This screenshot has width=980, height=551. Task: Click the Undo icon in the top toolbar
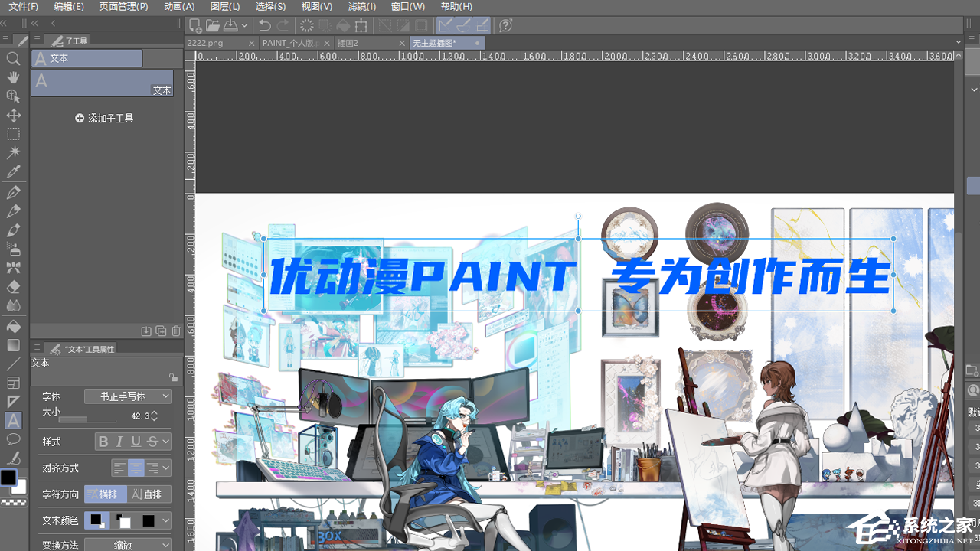click(x=263, y=25)
